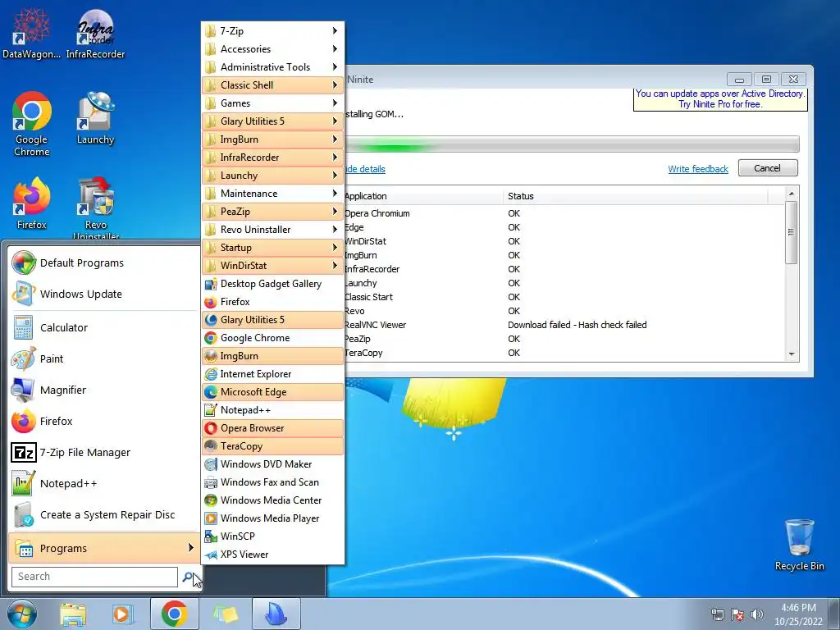
Task: Select the InfraRecorder desktop icon
Action: click(95, 33)
